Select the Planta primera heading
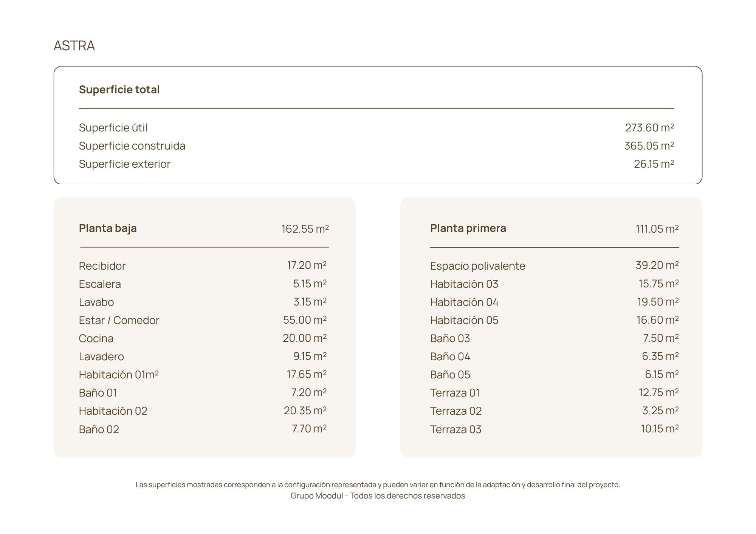This screenshot has height=534, width=756. pos(468,228)
